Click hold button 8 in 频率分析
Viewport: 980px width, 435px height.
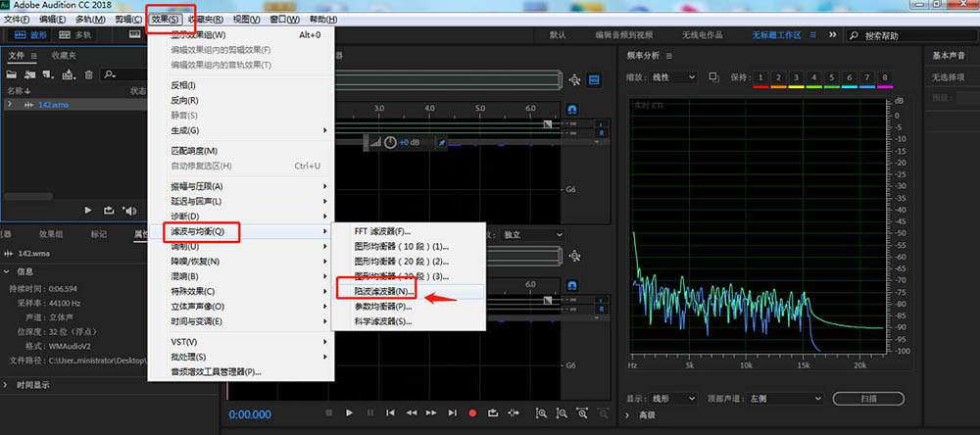(x=884, y=78)
